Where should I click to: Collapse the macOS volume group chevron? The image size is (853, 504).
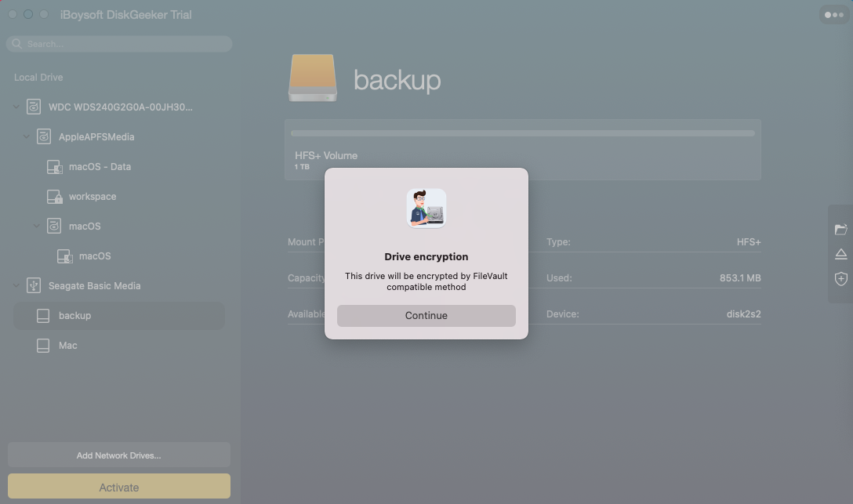pos(36,226)
